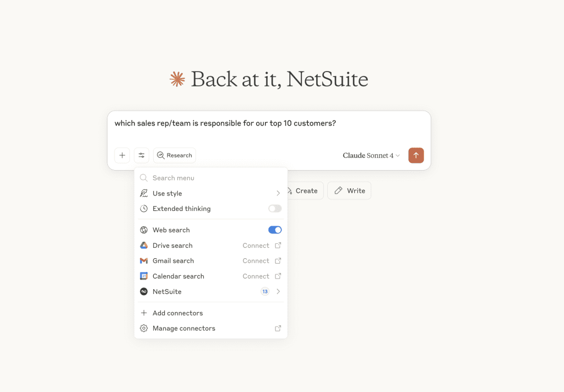Expand the NetSuite connector options
The height and width of the screenshot is (392, 564).
278,291
